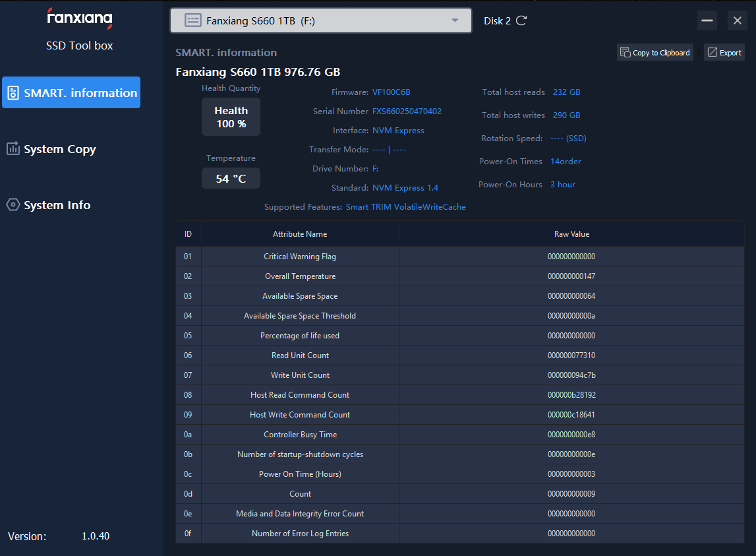Refresh disk list with circular arrow icon
Viewport: 756px width, 556px height.
[x=521, y=20]
